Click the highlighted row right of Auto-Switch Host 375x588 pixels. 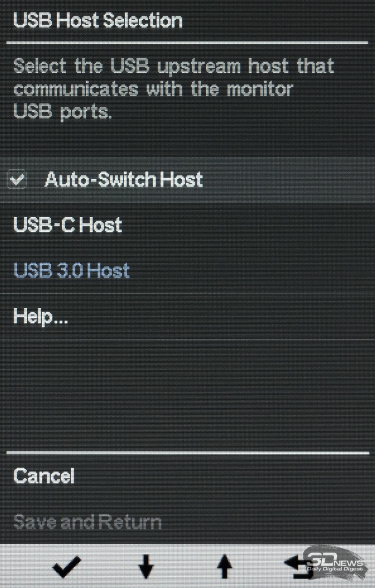click(x=288, y=180)
